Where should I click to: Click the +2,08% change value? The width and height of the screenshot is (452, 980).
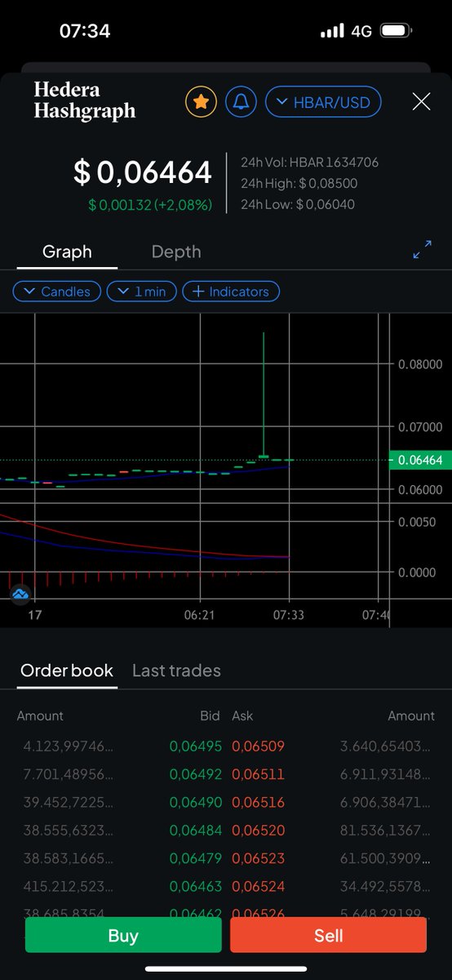tap(184, 205)
